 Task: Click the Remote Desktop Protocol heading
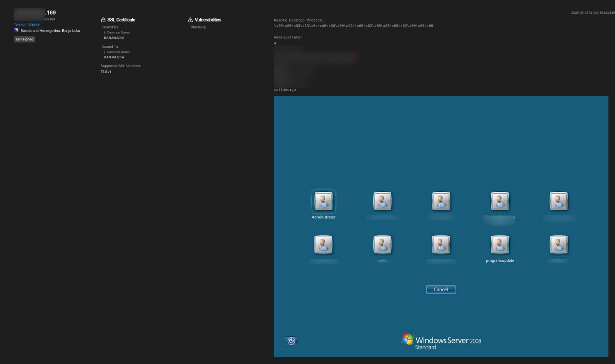pyautogui.click(x=299, y=20)
